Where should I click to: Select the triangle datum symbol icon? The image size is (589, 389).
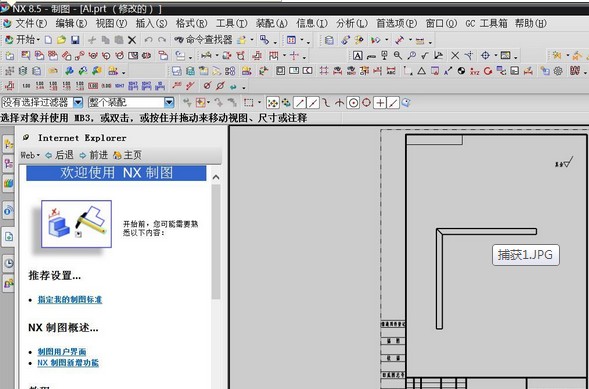(x=421, y=71)
